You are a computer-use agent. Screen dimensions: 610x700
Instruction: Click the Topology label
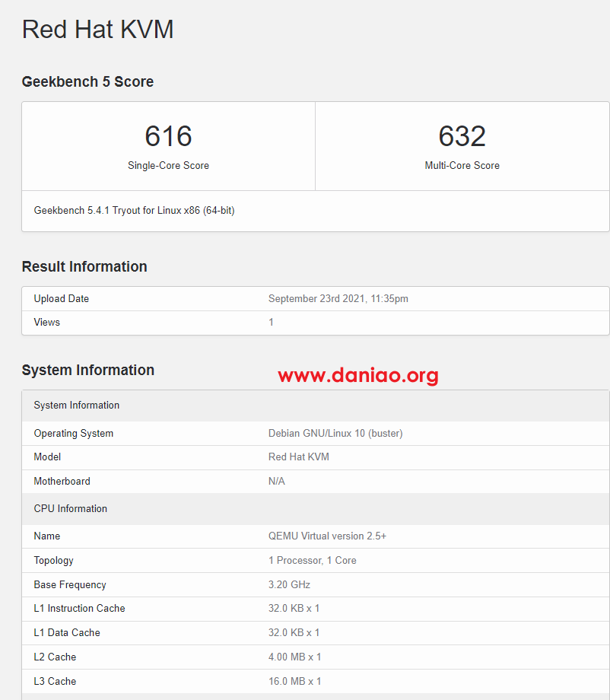[x=53, y=561]
